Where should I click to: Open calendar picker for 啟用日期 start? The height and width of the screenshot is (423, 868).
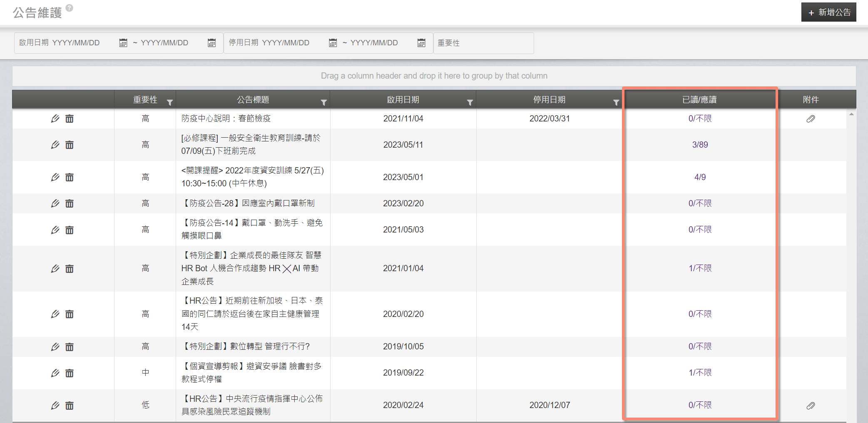123,43
